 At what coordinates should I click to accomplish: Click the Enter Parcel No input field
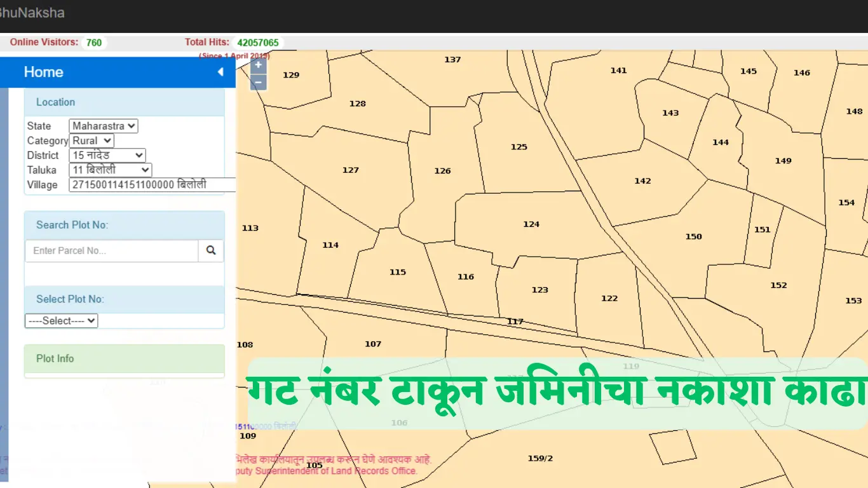pos(112,250)
